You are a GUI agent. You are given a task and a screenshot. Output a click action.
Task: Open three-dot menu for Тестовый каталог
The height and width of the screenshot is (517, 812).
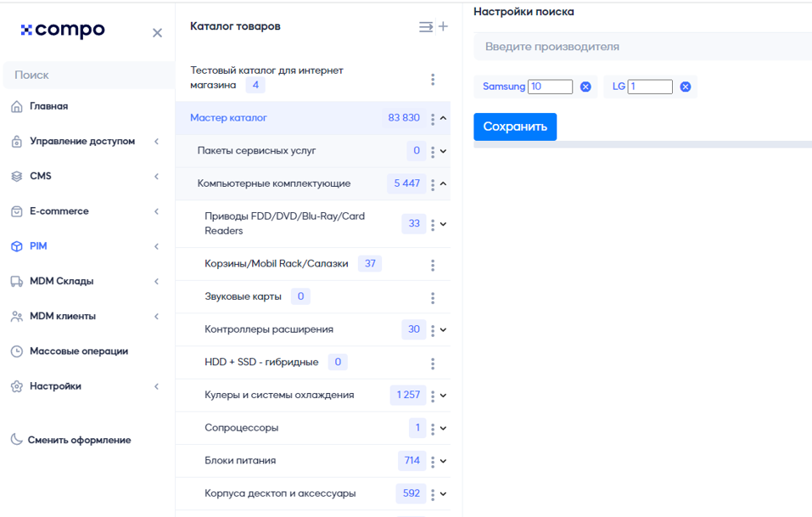coord(433,79)
